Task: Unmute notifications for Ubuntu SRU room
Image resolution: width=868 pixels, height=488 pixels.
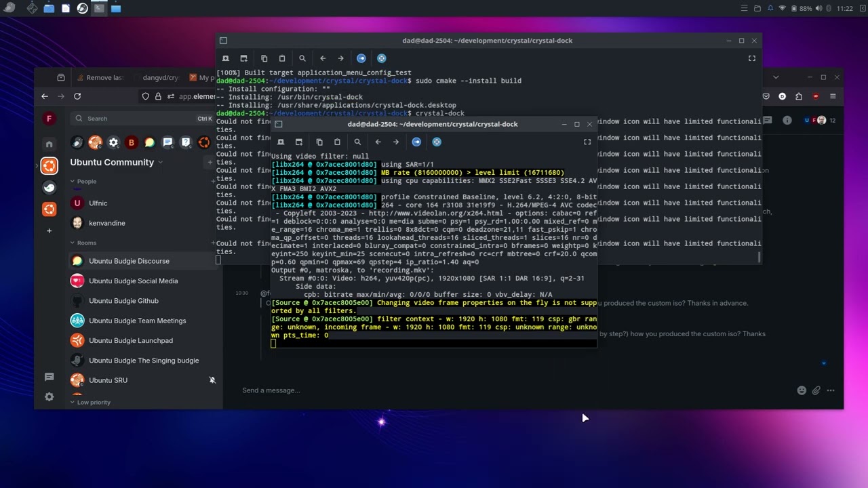Action: pyautogui.click(x=212, y=380)
